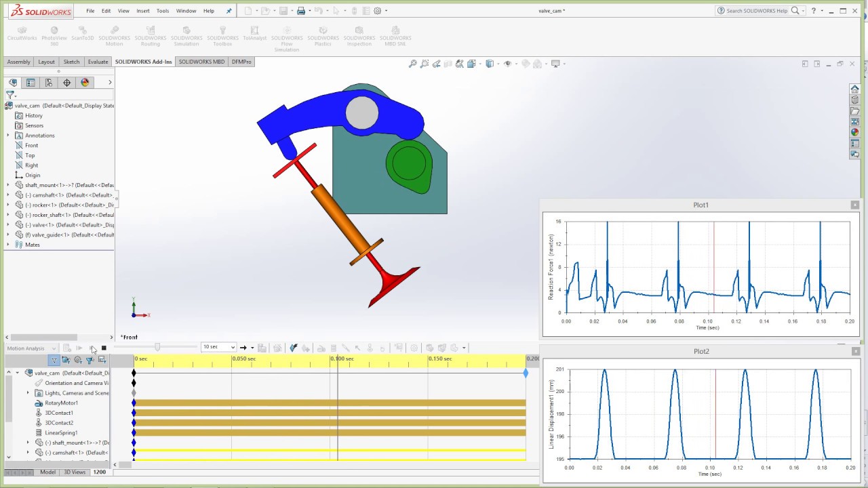868x488 pixels.
Task: Click the New document icon
Action: [x=248, y=11]
